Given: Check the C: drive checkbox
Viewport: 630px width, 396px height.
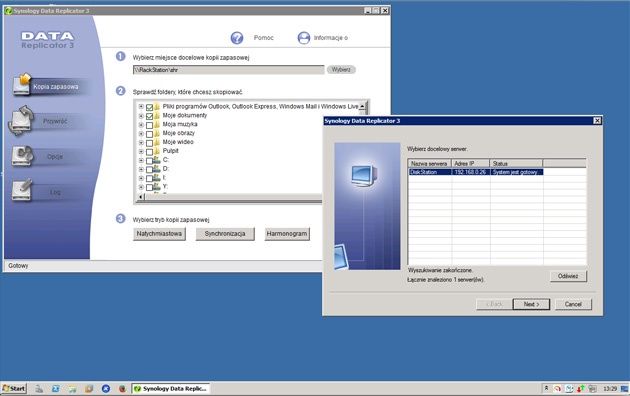Looking at the screenshot, I should (149, 160).
